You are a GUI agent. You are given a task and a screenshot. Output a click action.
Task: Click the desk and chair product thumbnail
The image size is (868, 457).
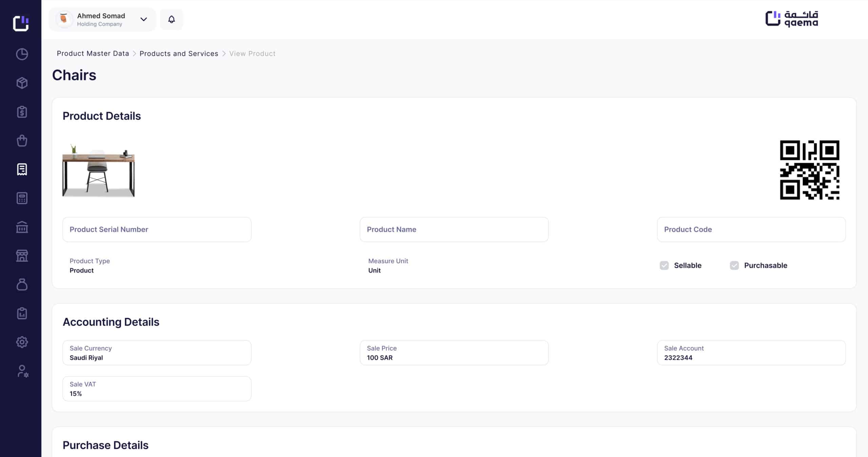(x=98, y=170)
